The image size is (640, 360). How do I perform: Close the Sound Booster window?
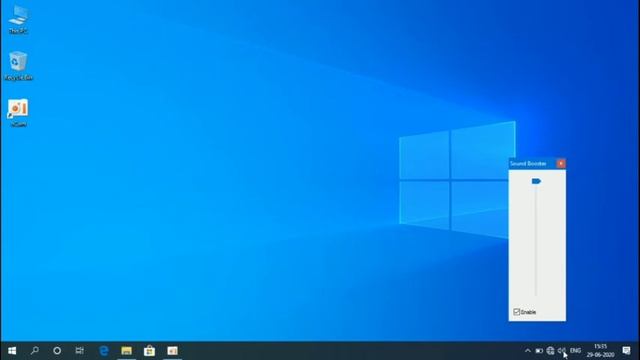coord(561,163)
